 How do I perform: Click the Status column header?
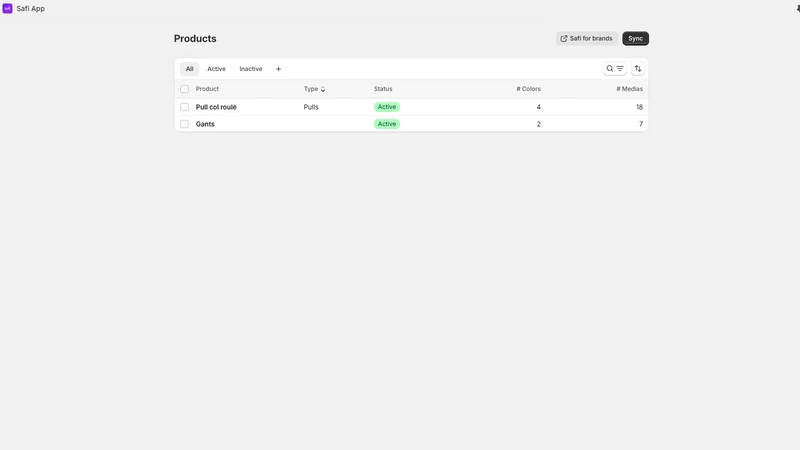pyautogui.click(x=383, y=89)
